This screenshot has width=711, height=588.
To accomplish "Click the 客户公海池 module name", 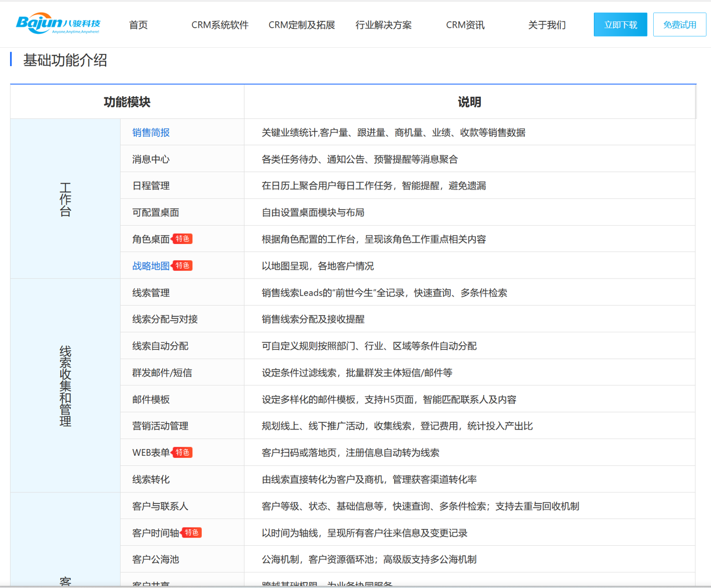I will pyautogui.click(x=156, y=559).
